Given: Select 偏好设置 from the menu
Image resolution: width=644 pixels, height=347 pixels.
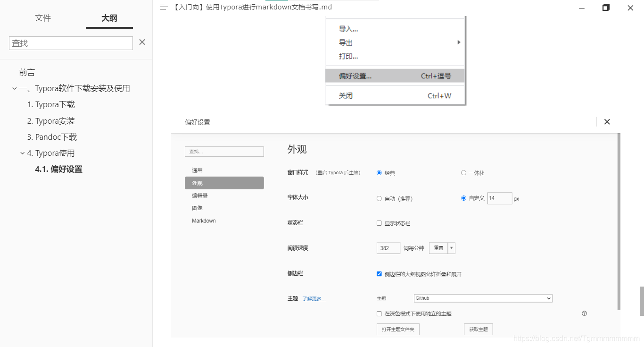Looking at the screenshot, I should pyautogui.click(x=354, y=76).
